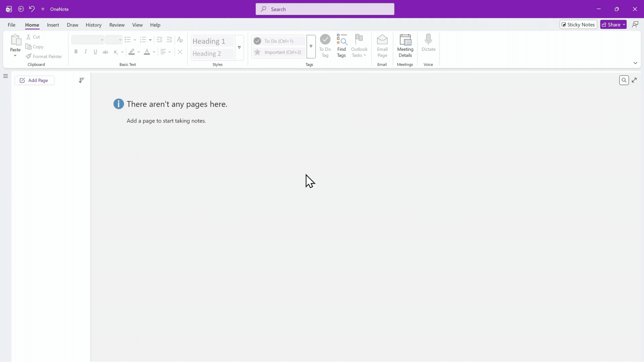Start Dictate microphone

point(428,43)
